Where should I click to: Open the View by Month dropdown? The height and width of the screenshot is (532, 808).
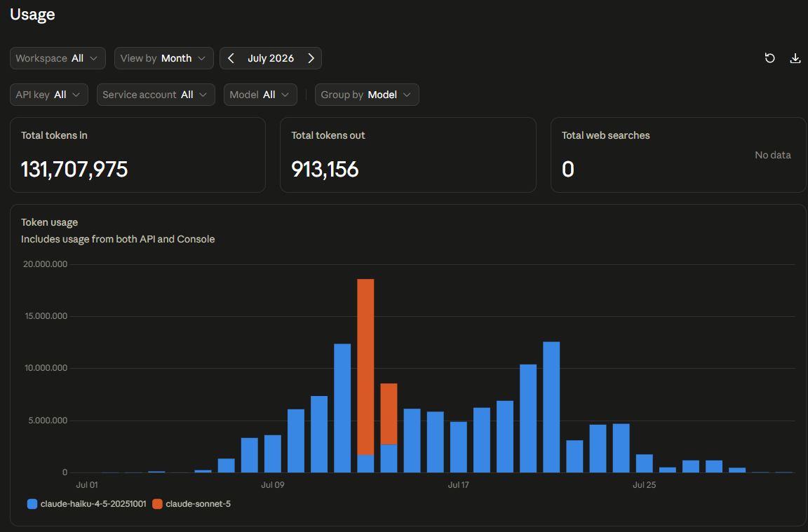pos(164,58)
